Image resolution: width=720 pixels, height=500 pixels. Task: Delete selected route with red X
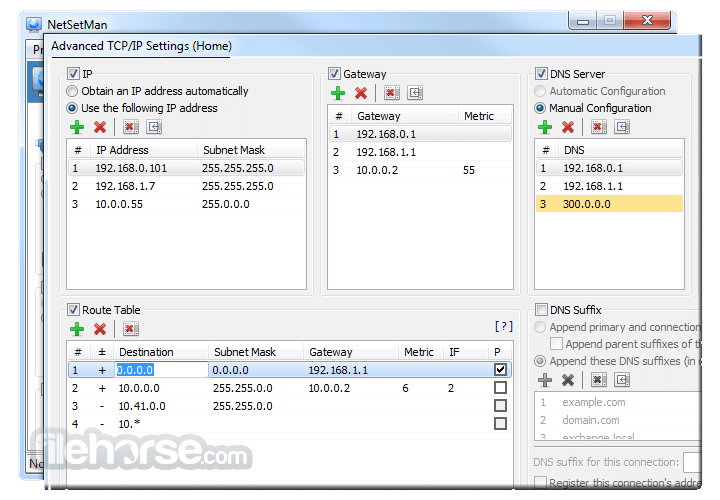(x=100, y=329)
